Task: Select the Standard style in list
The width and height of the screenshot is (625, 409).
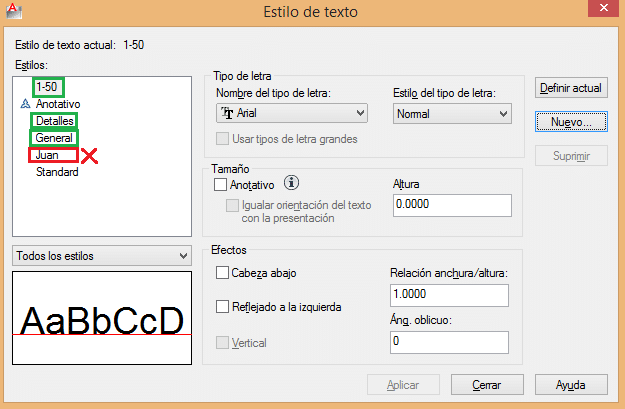Action: 57,172
